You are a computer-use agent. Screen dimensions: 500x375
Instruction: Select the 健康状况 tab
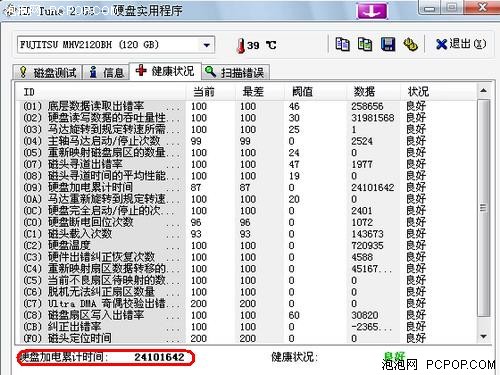coord(165,71)
